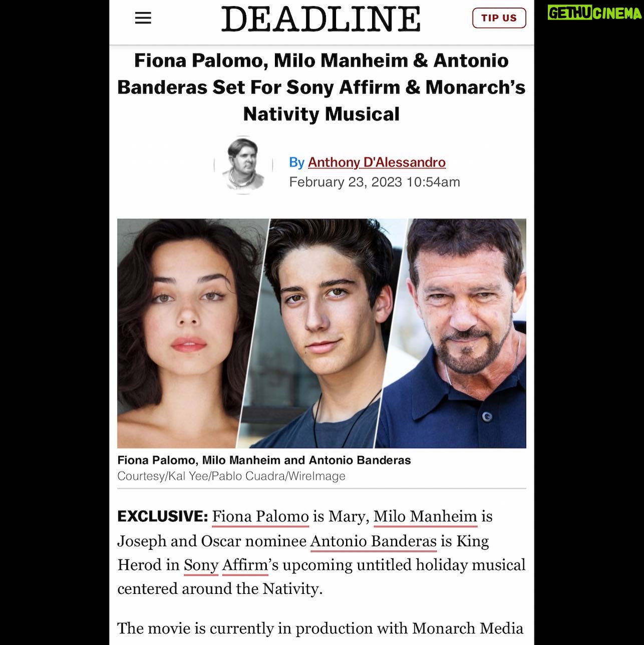644x645 pixels.
Task: Click the Milo Manheim headshot photo
Action: tap(320, 333)
